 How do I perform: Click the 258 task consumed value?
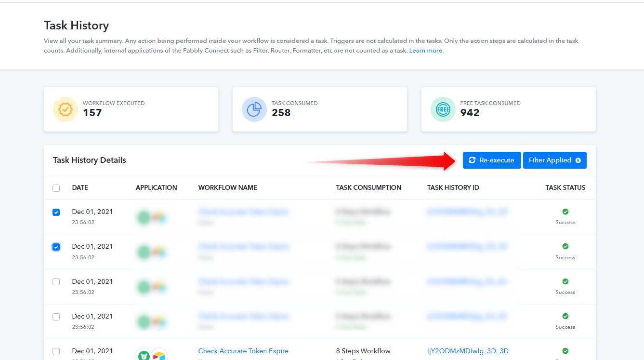tap(281, 113)
